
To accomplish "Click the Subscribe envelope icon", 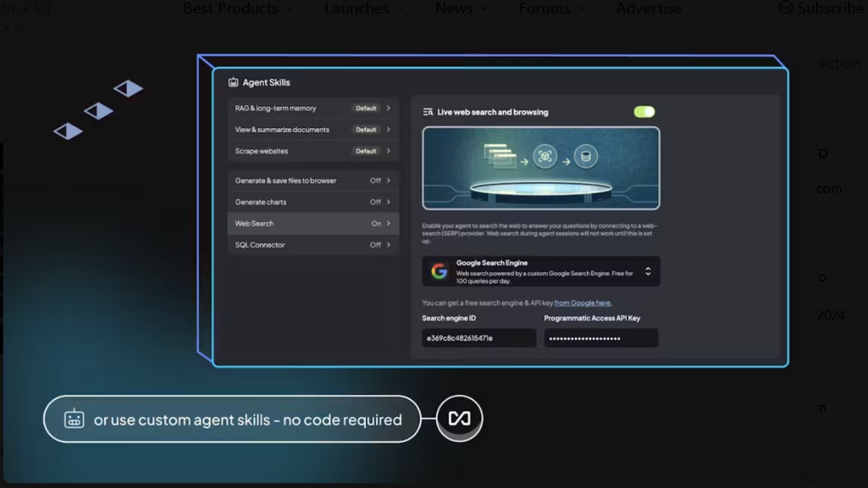I will pos(786,8).
